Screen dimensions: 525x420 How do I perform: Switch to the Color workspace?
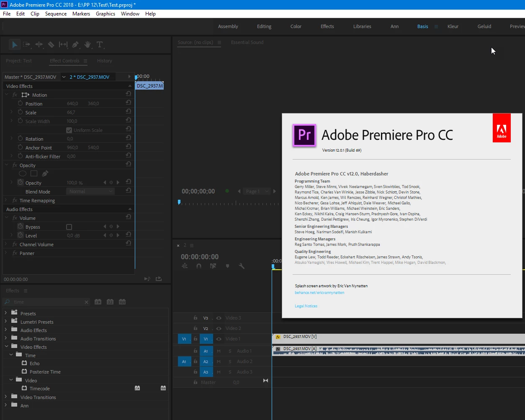tap(296, 26)
